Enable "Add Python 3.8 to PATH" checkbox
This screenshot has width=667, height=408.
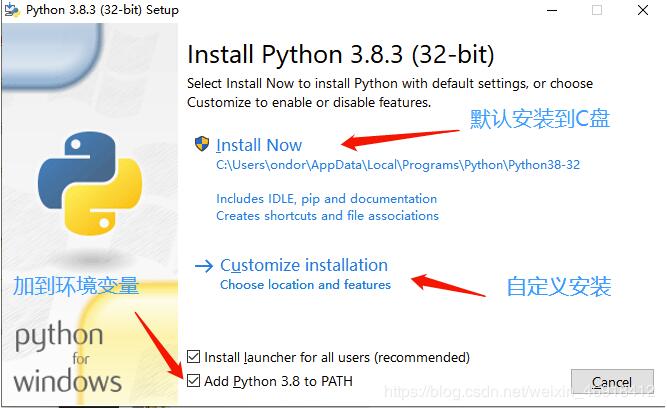pyautogui.click(x=194, y=381)
